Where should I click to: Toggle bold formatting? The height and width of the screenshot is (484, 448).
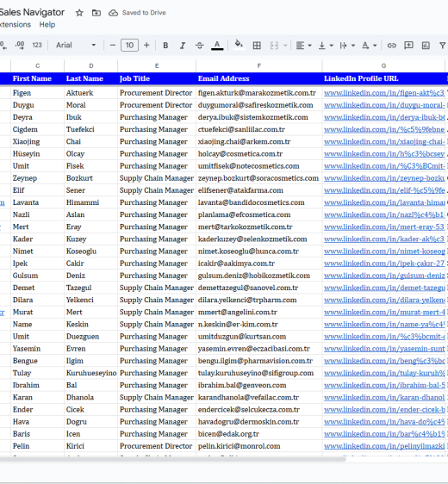pos(165,46)
